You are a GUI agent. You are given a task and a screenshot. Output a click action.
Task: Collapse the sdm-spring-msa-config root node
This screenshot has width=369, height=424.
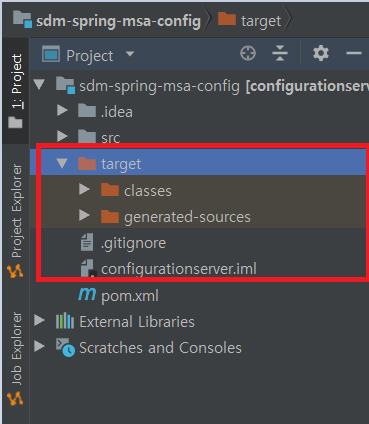click(x=39, y=84)
